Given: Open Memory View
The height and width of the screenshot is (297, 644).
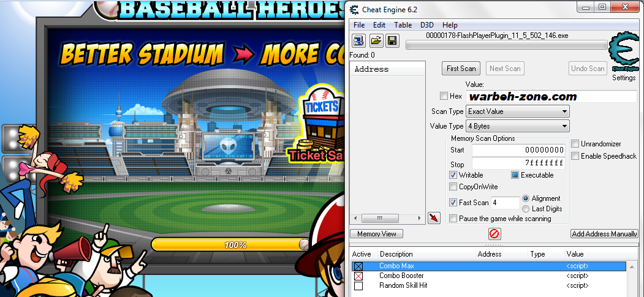Looking at the screenshot, I should pyautogui.click(x=377, y=234).
